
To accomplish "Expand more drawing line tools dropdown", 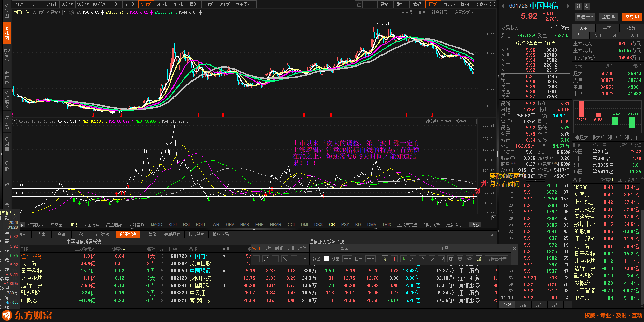I will coord(305,259).
